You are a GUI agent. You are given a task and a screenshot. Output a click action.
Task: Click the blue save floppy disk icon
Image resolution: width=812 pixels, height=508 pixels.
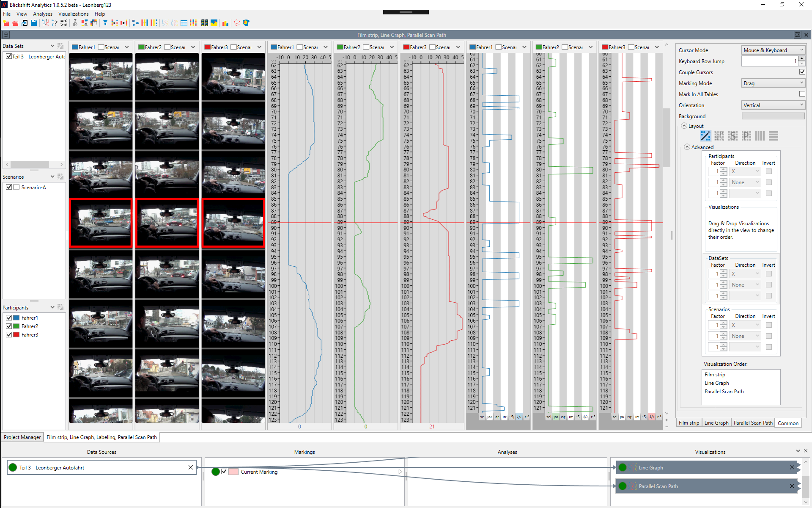(34, 23)
